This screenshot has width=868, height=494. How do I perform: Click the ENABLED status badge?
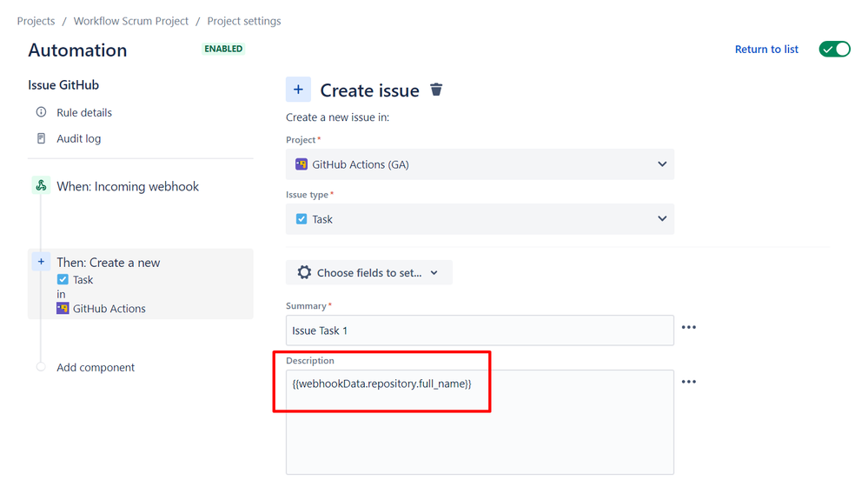(223, 49)
